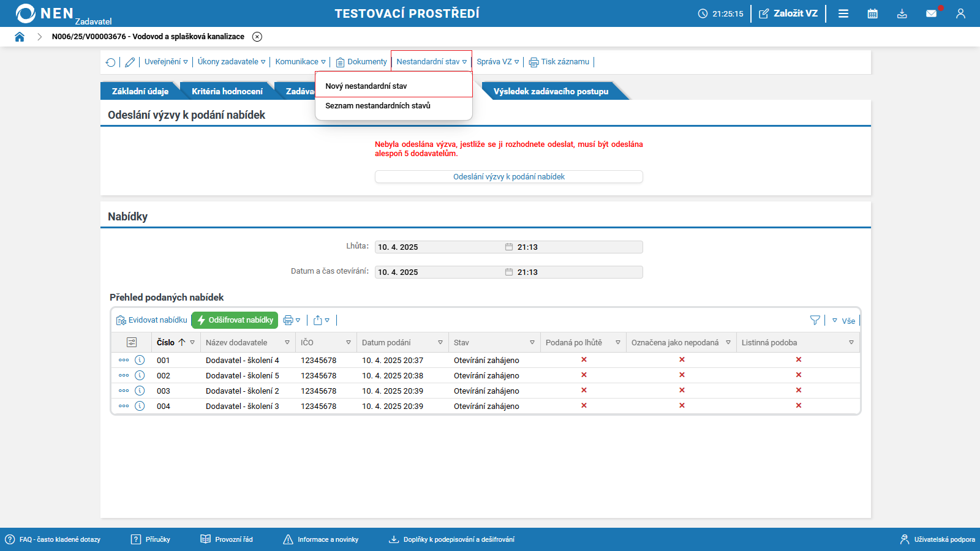Viewport: 980px width, 551px height.
Task: Open the Lhůta calendar picker icon
Action: click(508, 247)
